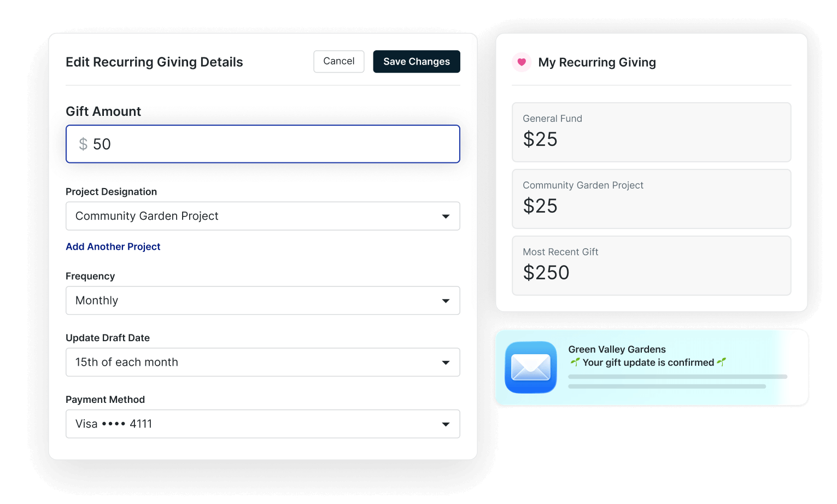Viewport: 837px width, 504px height.
Task: Click the pink heart icon
Action: point(522,62)
